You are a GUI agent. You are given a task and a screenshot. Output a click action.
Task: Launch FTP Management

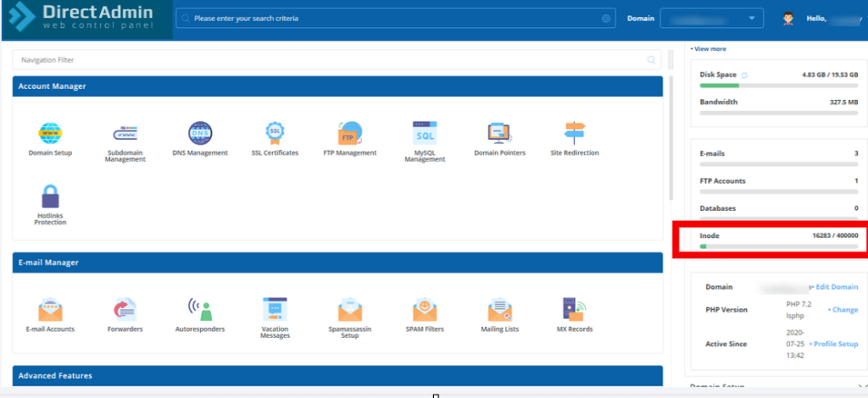(x=350, y=134)
